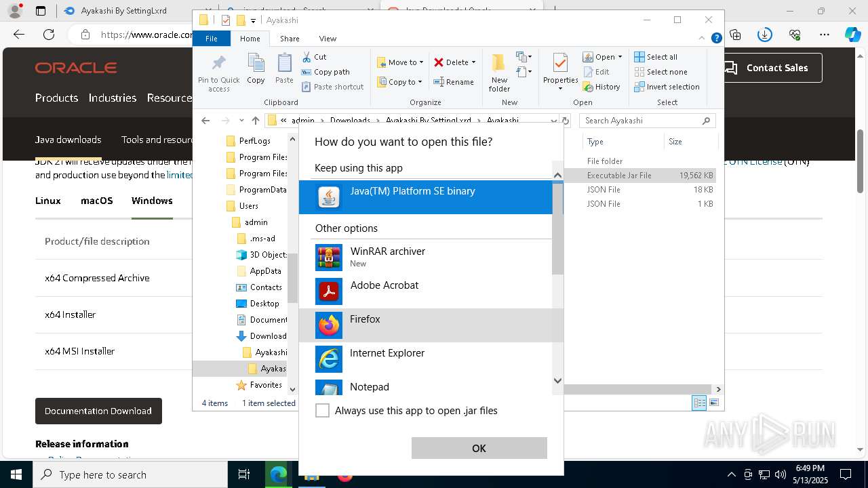The width and height of the screenshot is (868, 488).
Task: Open Edge settings and more menu
Action: click(x=825, y=35)
